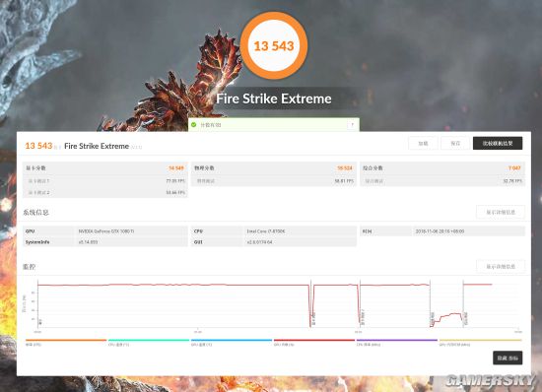Click the large Fire Strike Extreme title on the banner

click(274, 98)
